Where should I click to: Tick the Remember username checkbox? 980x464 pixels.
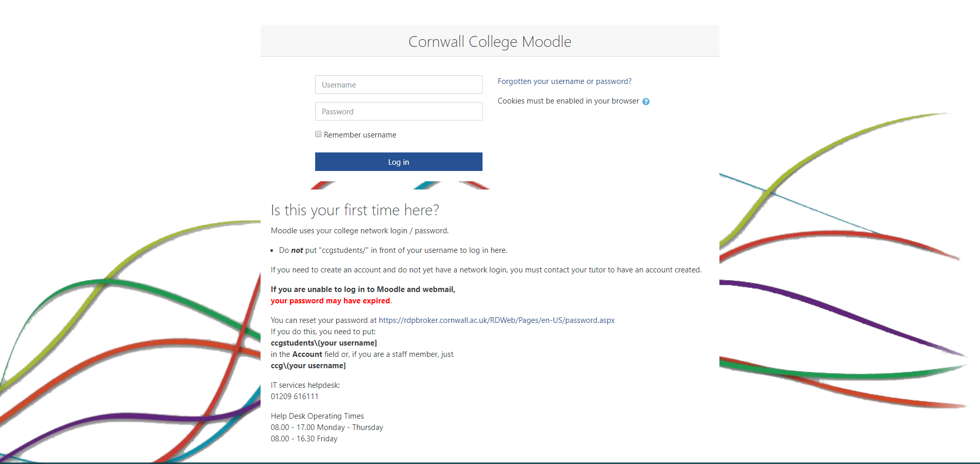pos(318,134)
